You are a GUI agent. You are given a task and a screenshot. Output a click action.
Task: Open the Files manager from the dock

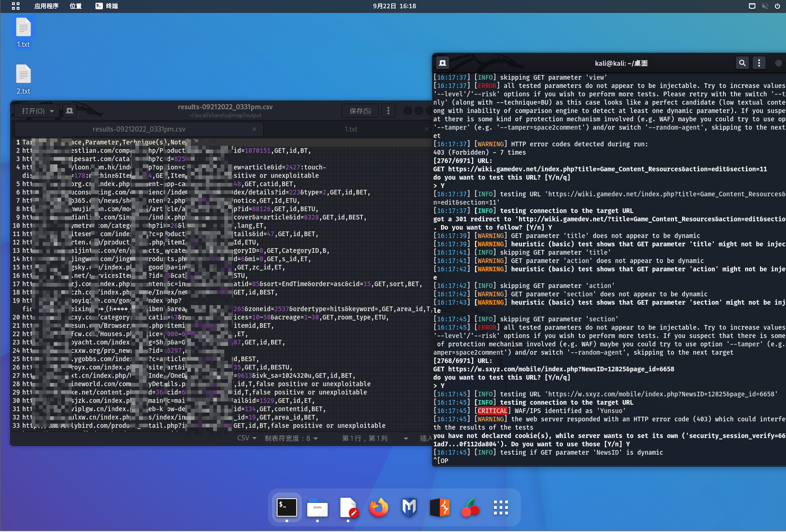317,507
